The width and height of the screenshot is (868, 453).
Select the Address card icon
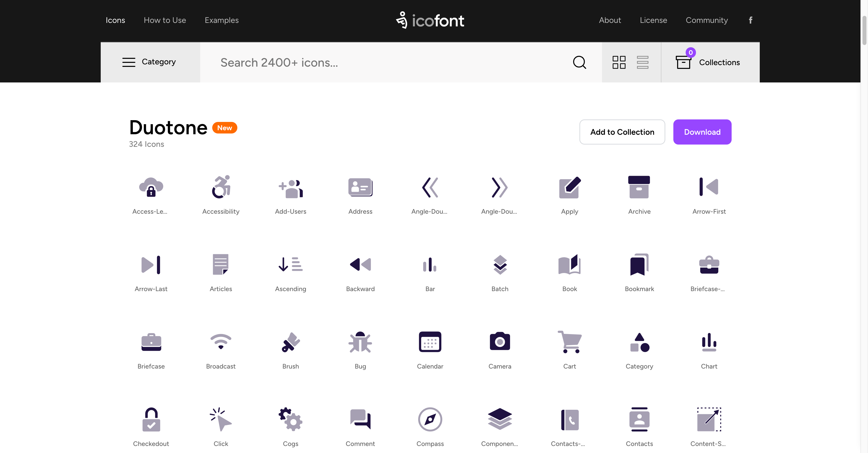point(360,187)
